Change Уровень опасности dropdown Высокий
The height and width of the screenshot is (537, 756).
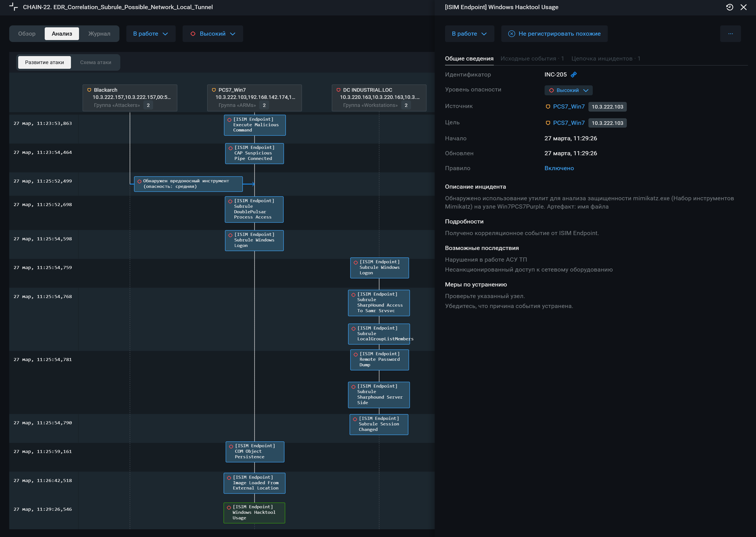[x=568, y=90]
